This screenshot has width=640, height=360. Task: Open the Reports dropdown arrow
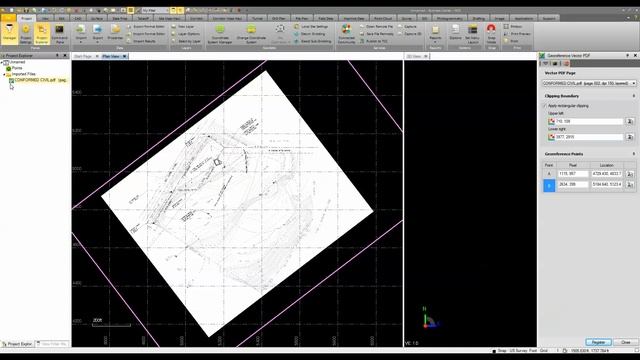(435, 42)
